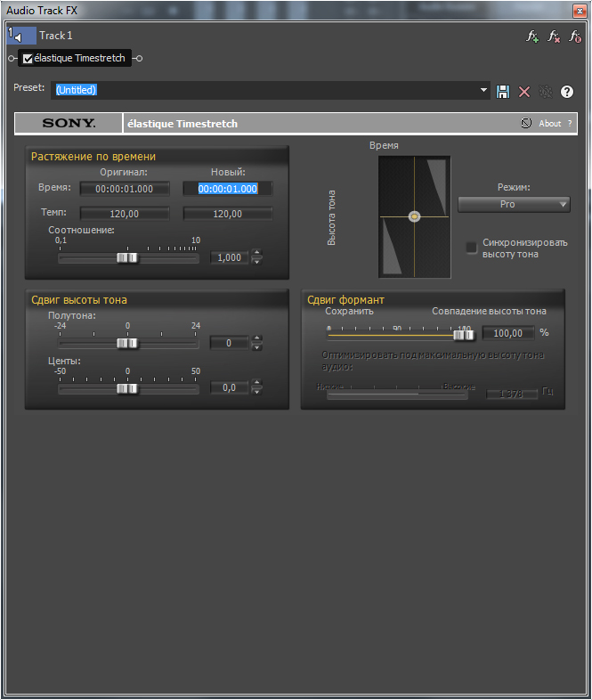Click the Оригинал tempo 120,00 field
Viewport: 592px width, 700px height.
coord(125,214)
